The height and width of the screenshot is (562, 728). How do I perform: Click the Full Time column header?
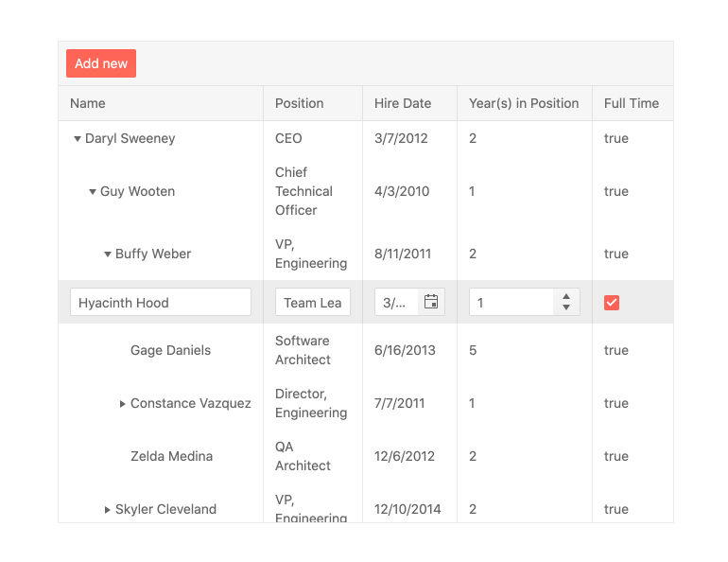click(633, 103)
